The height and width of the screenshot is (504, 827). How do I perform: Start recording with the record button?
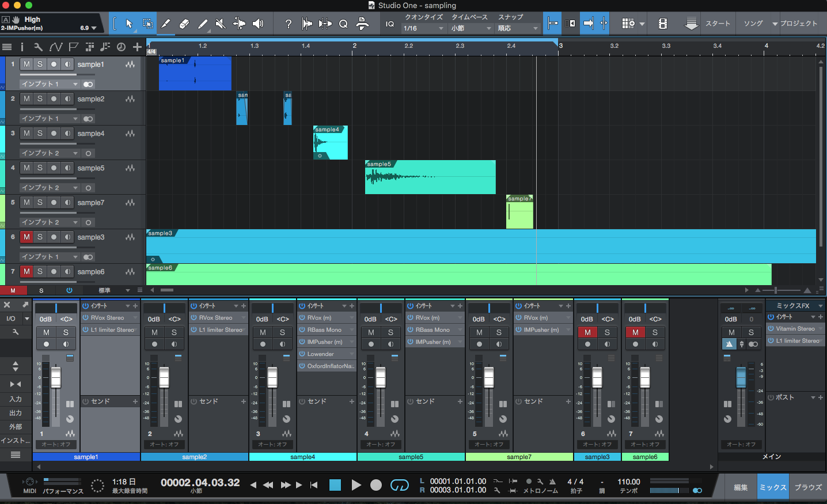376,485
